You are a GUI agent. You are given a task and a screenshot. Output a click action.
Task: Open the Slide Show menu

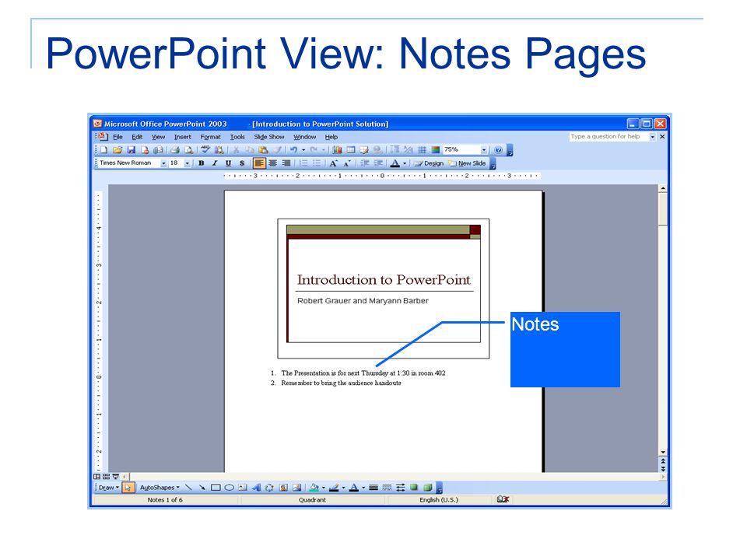click(268, 137)
